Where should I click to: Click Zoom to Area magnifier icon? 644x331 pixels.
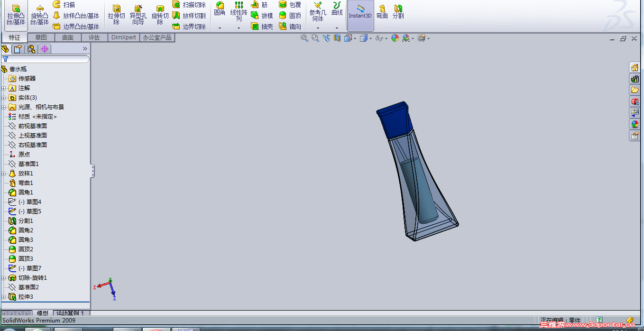(315, 38)
